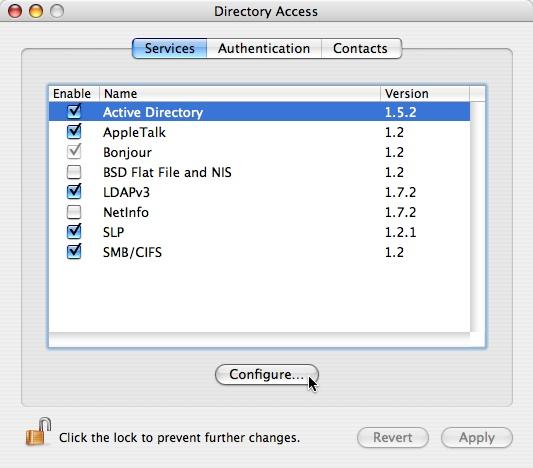Click the lock icon to prevent changes
Viewport: 533px width, 468px height.
38,432
